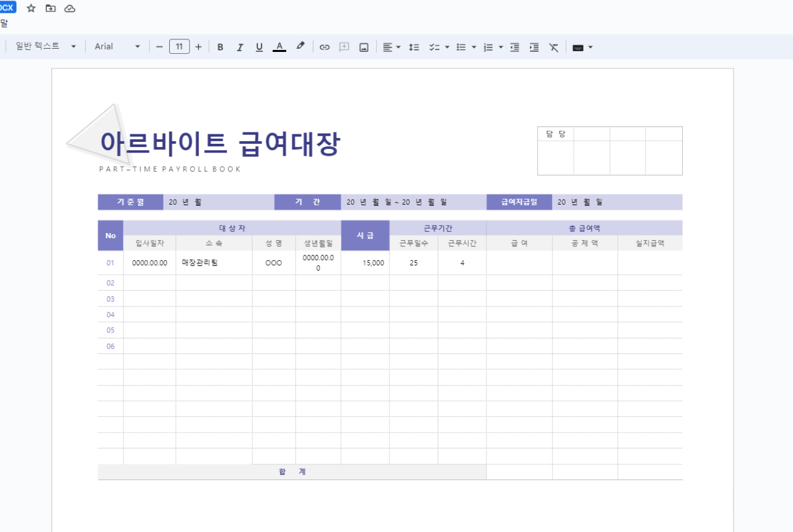This screenshot has width=793, height=532.
Task: Click the 담 당 cell in approval box
Action: (x=555, y=134)
